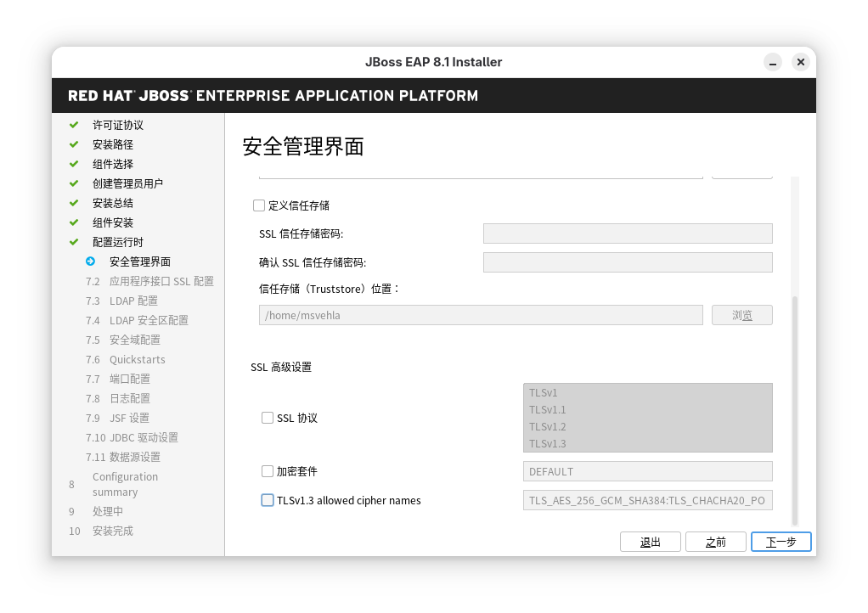Click the 安全管理界面 page heading
Image resolution: width=868 pixels, height=613 pixels.
303,147
